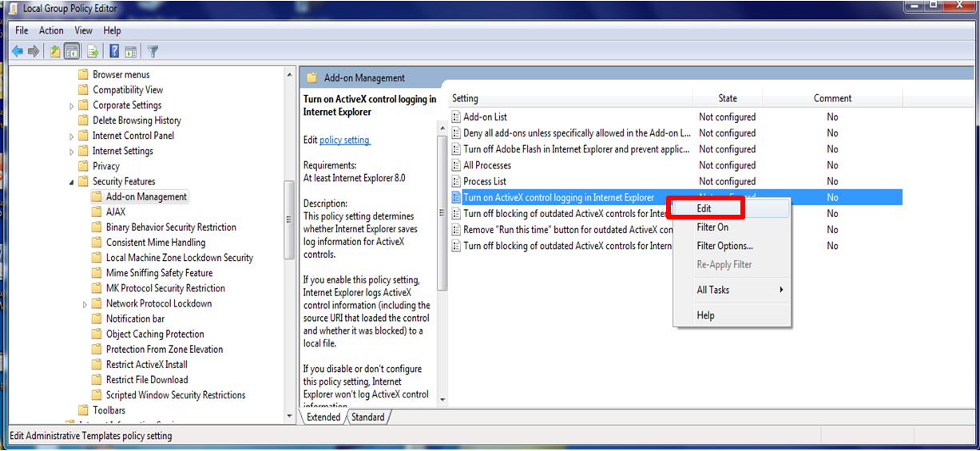980x451 pixels.
Task: Open the All Tasks submenu arrow
Action: pos(781,290)
